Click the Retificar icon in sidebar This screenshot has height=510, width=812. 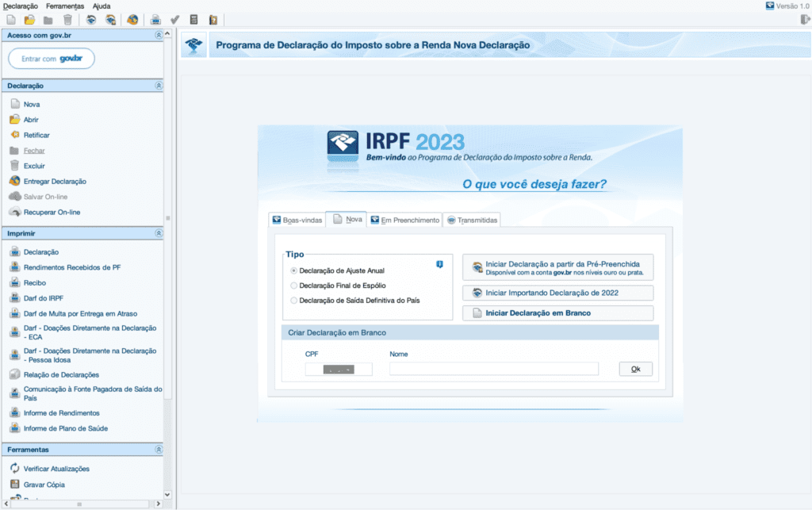15,135
